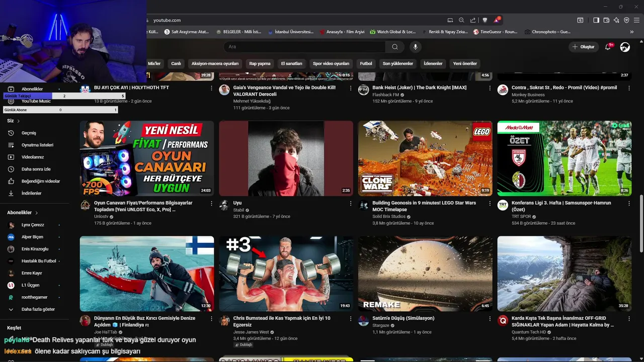The width and height of the screenshot is (644, 362).
Task: Expand the Abonelikler section chevron
Action: tap(37, 213)
